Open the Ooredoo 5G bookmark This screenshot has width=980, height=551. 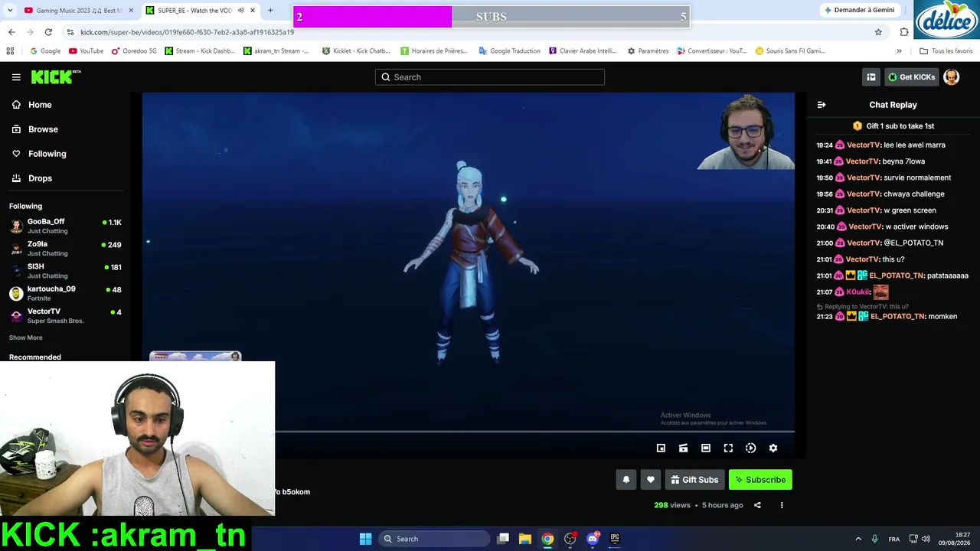pyautogui.click(x=134, y=51)
